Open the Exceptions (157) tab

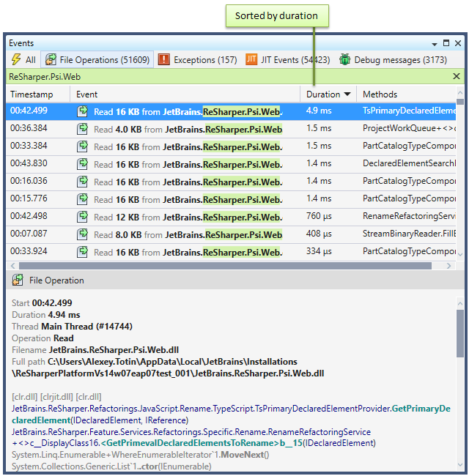coord(198,60)
